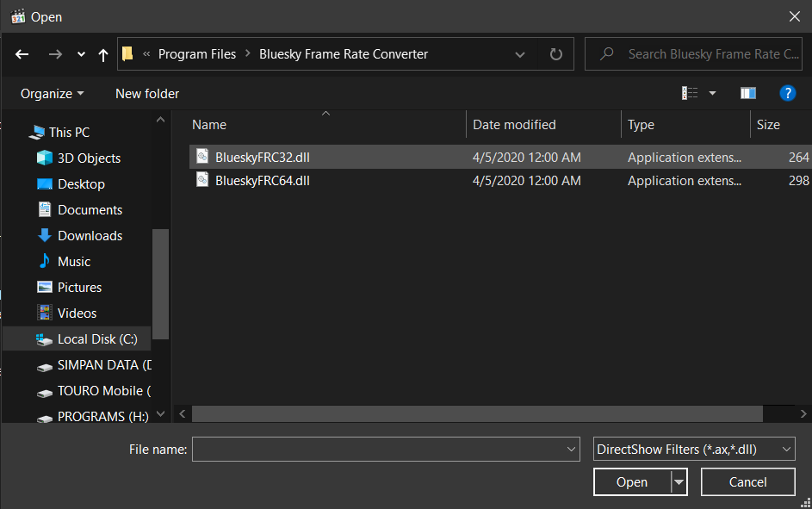Select the SIMPAN DATA drive
This screenshot has width=812, height=509.
pyautogui.click(x=104, y=365)
